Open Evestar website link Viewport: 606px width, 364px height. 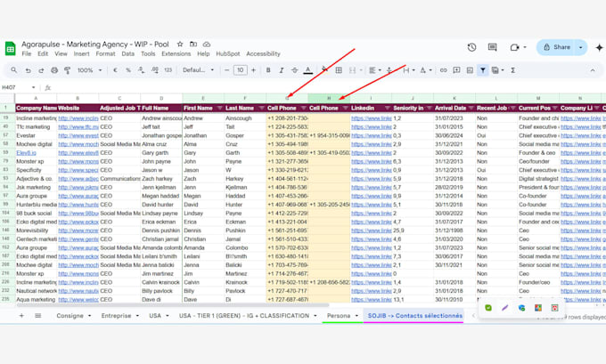78,135
